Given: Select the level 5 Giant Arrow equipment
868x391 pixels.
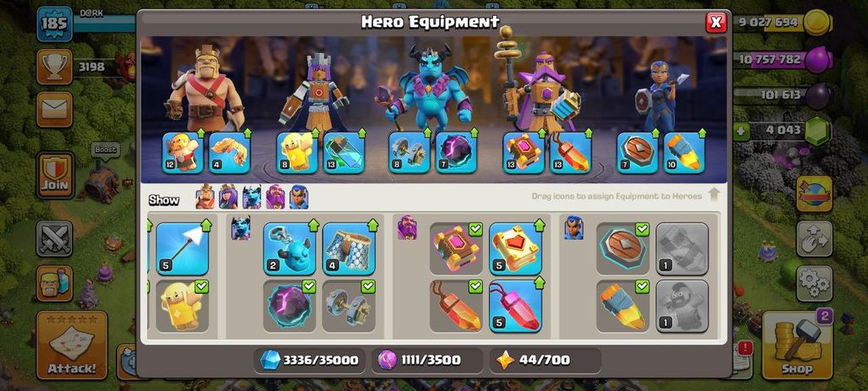Looking at the screenshot, I should click(x=182, y=248).
